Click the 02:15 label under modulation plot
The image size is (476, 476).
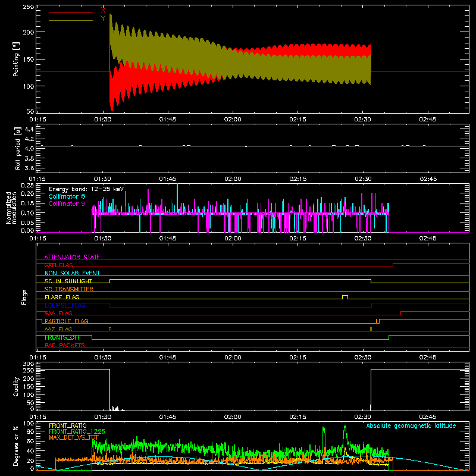(x=298, y=239)
